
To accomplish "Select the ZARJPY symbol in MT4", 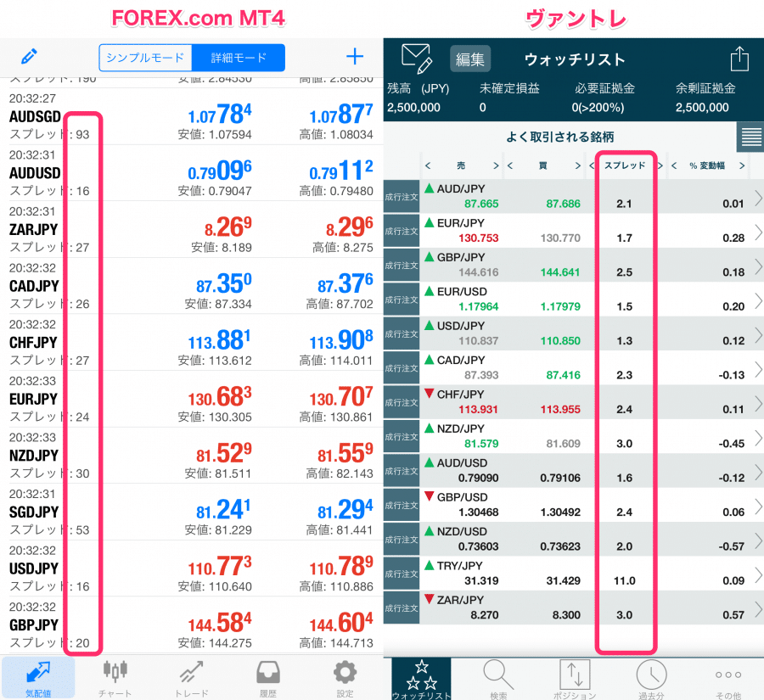I will pos(34,229).
